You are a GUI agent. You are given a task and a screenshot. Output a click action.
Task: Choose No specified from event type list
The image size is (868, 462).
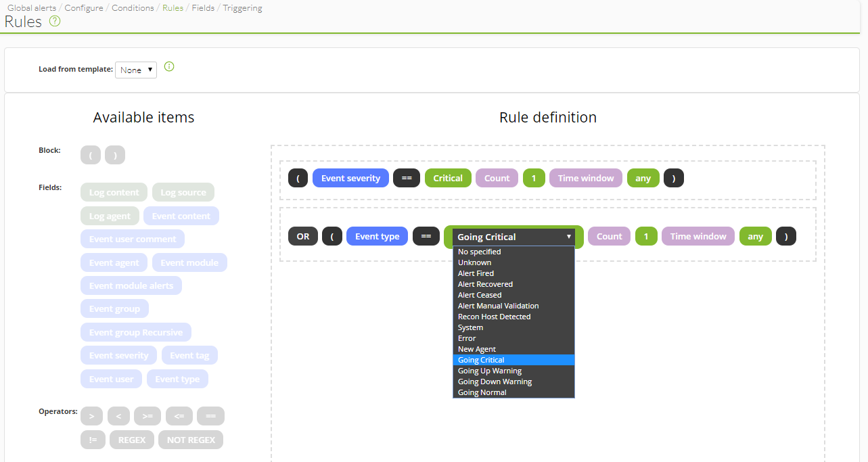514,252
